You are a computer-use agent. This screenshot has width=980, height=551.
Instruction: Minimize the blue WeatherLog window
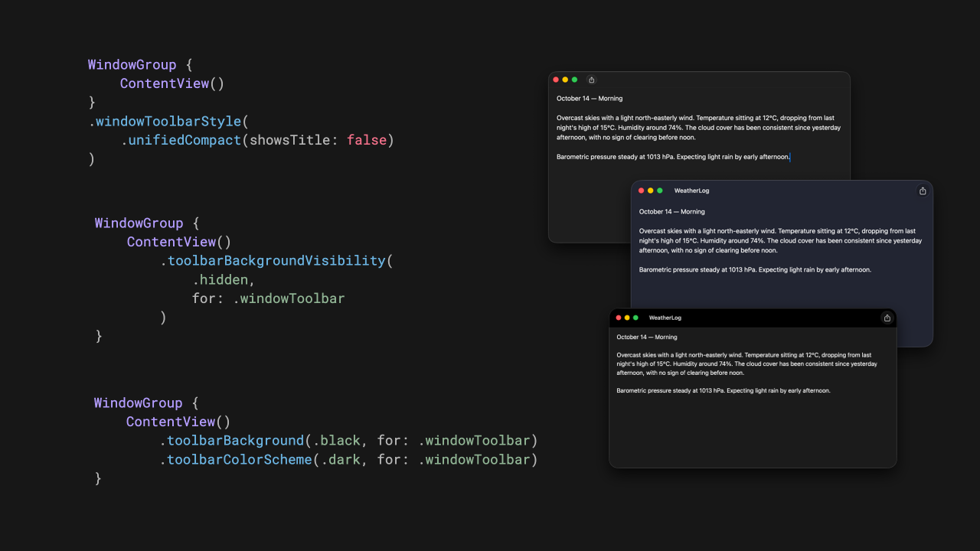651,191
